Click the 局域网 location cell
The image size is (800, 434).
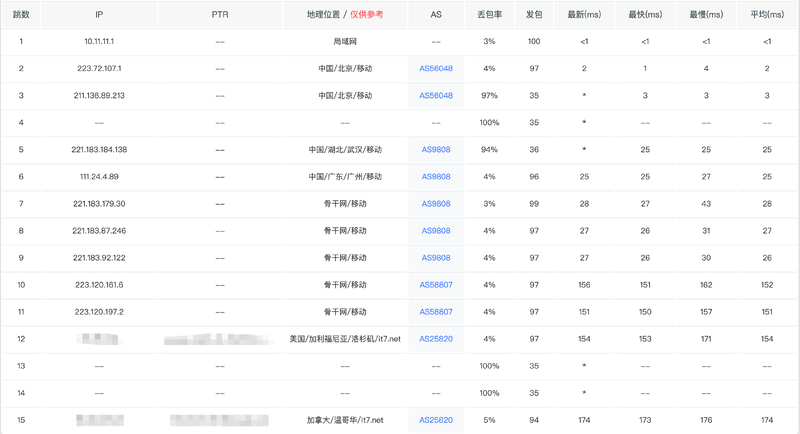tap(345, 41)
